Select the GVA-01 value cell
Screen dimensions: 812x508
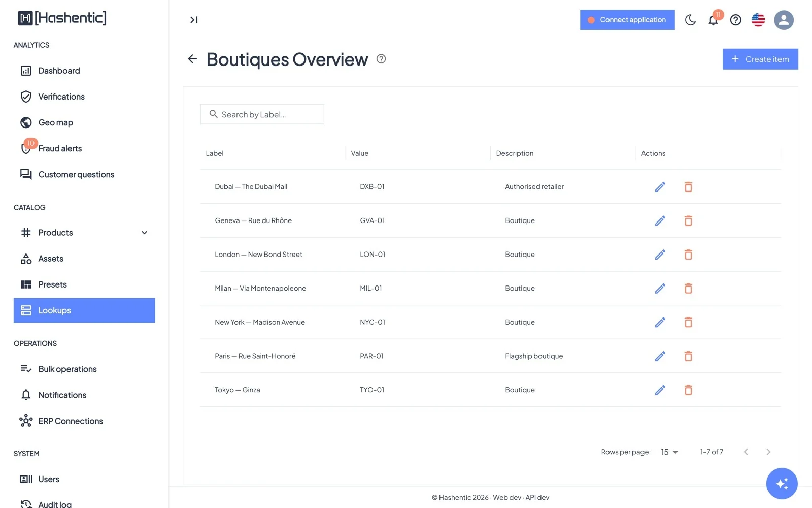[x=373, y=220]
